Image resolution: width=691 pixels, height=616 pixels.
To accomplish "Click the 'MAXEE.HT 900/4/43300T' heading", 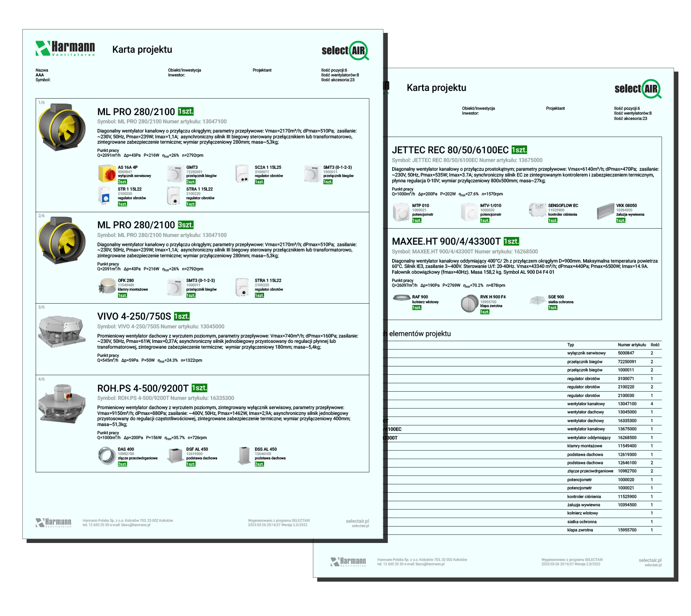I will 446,241.
